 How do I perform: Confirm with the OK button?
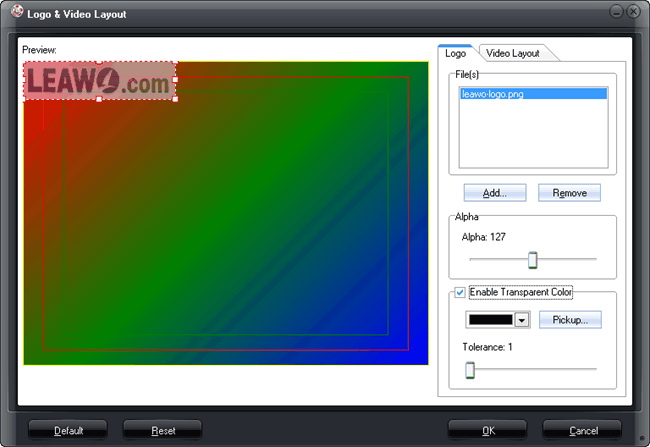coord(488,430)
